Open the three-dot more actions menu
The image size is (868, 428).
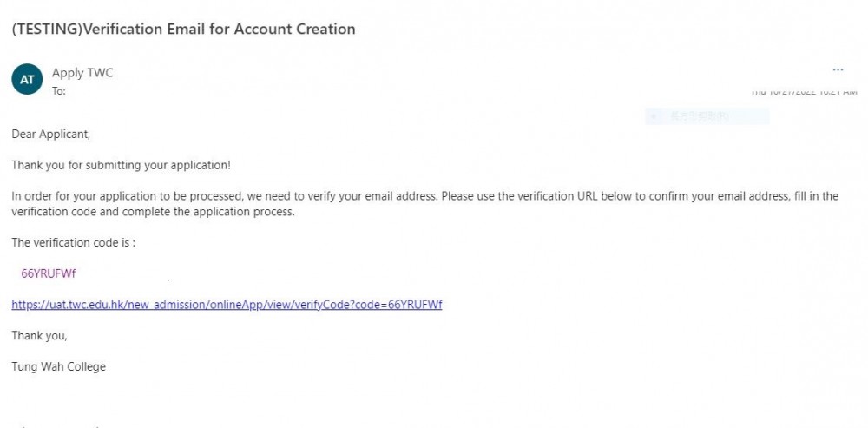pos(838,70)
